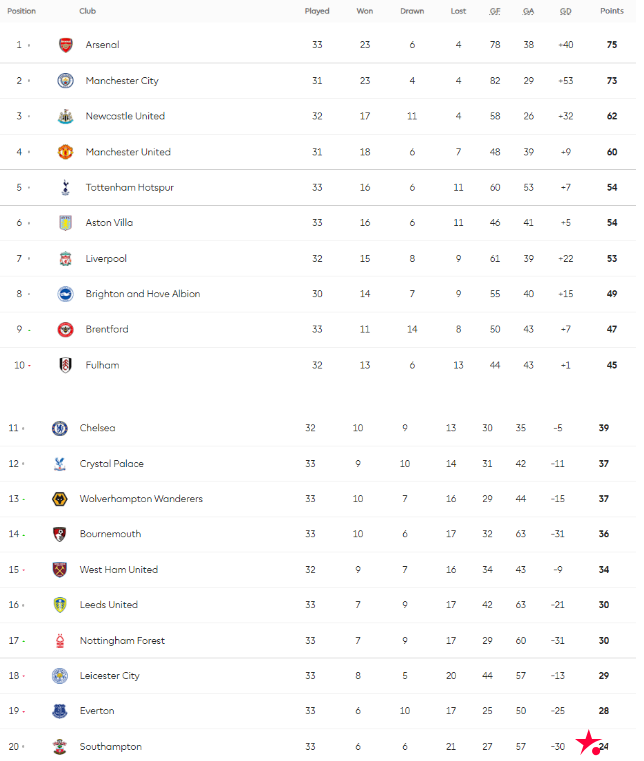Click the Tottenham Hotspur cockerel logo
The height and width of the screenshot is (761, 644).
click(x=66, y=188)
